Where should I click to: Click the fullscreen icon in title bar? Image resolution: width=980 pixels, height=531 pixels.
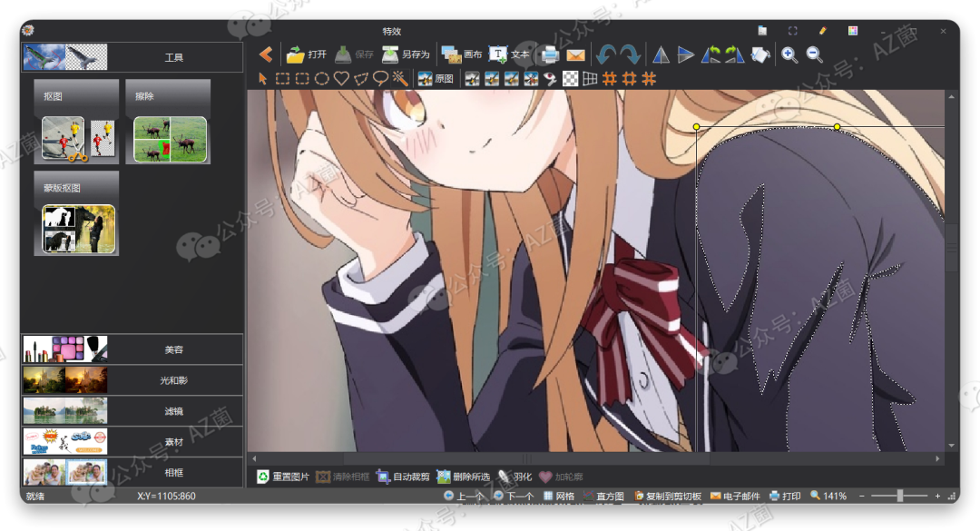[792, 31]
